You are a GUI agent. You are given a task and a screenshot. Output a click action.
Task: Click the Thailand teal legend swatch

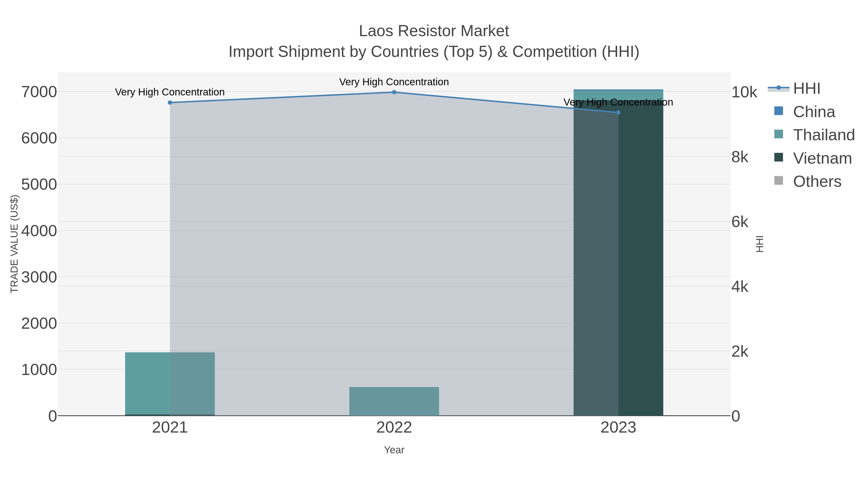pos(779,134)
